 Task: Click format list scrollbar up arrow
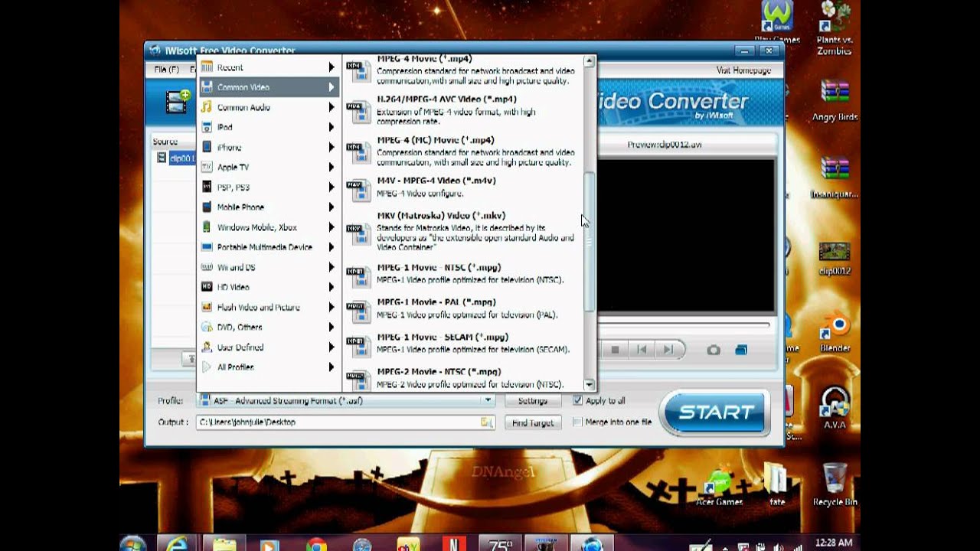589,60
